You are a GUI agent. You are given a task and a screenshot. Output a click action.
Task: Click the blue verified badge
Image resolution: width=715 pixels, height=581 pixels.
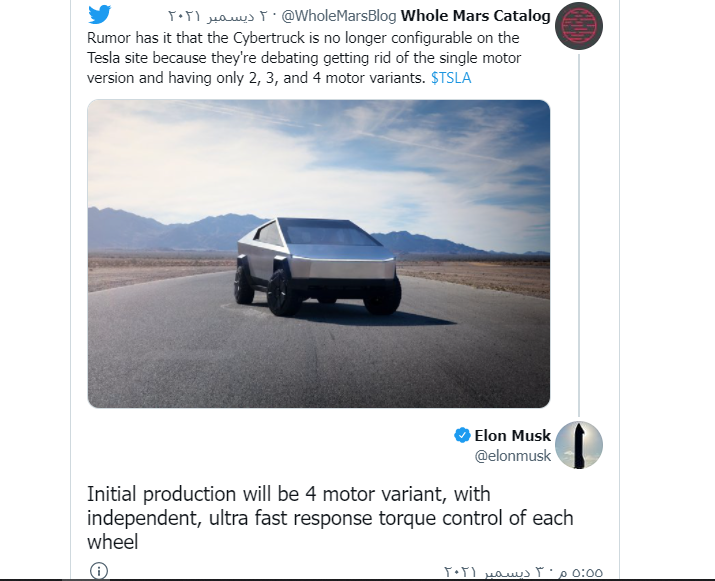click(462, 435)
